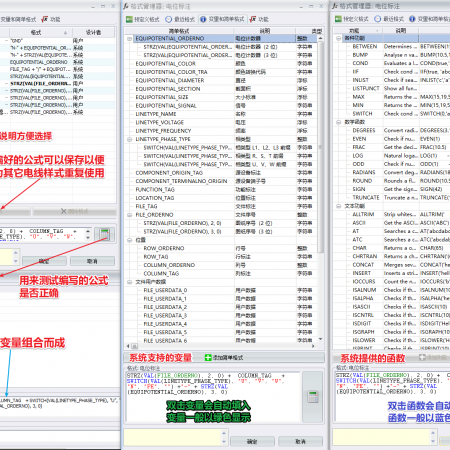Screen dimensions: 450x450
Task: Click 取消 button in left window
Action: (x=92, y=261)
